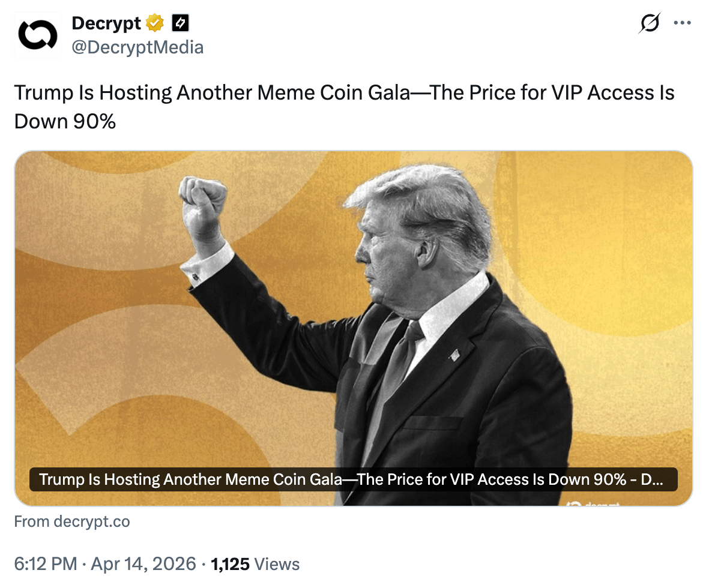Screen dimensions: 706x588
Task: Open the Grok explain-post icon
Action: (650, 24)
